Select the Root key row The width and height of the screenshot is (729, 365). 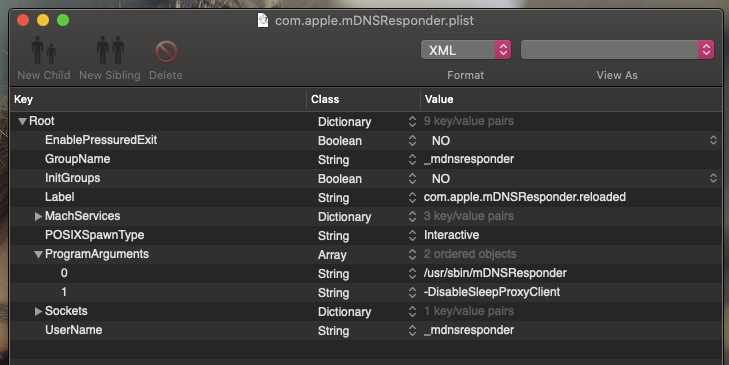(42, 121)
